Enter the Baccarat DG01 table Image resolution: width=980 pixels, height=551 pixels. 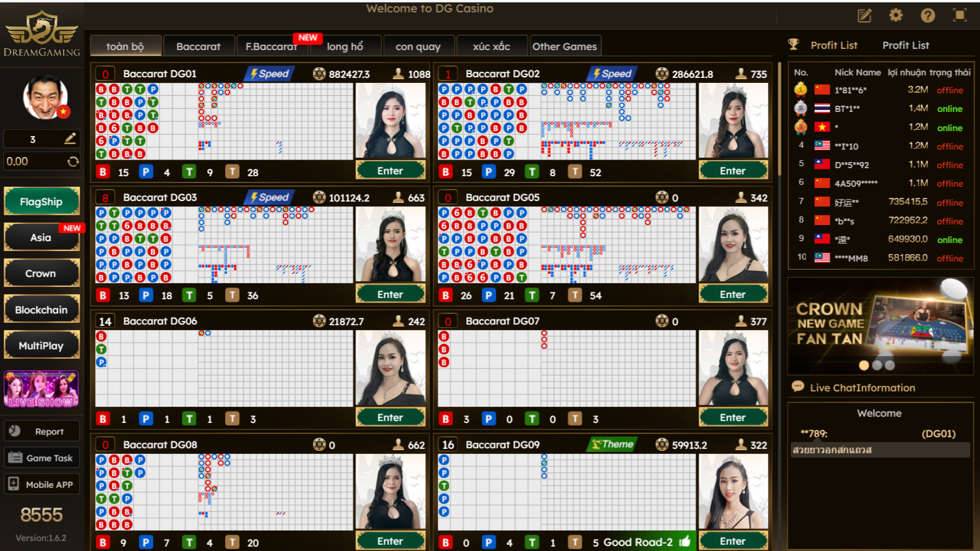tap(390, 171)
